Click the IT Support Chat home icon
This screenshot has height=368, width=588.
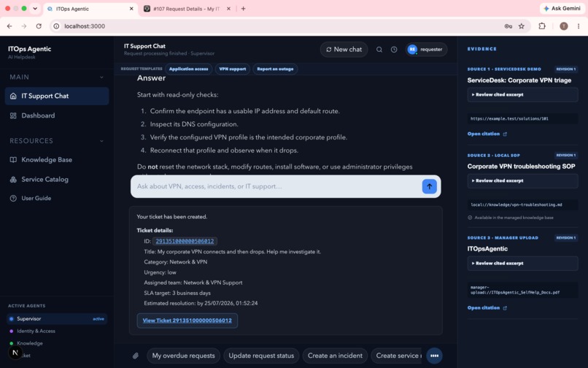coord(13,96)
